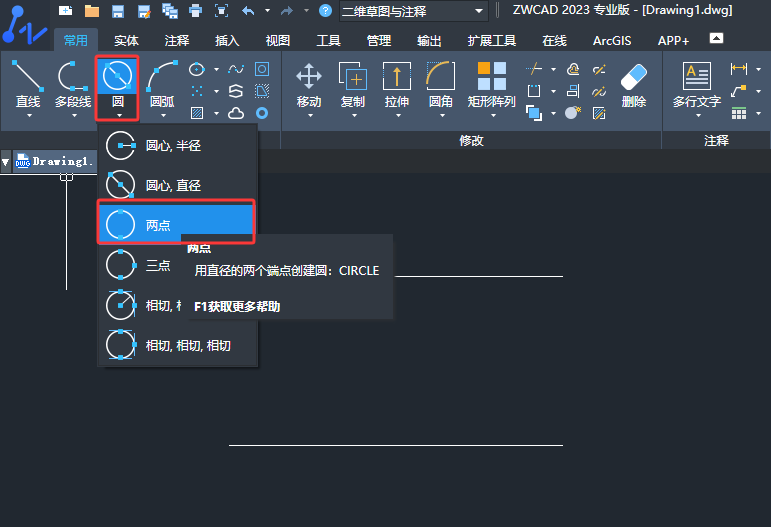Select the 矩形阵列 (Rectangular Array) tool
The width and height of the screenshot is (771, 527).
point(492,84)
